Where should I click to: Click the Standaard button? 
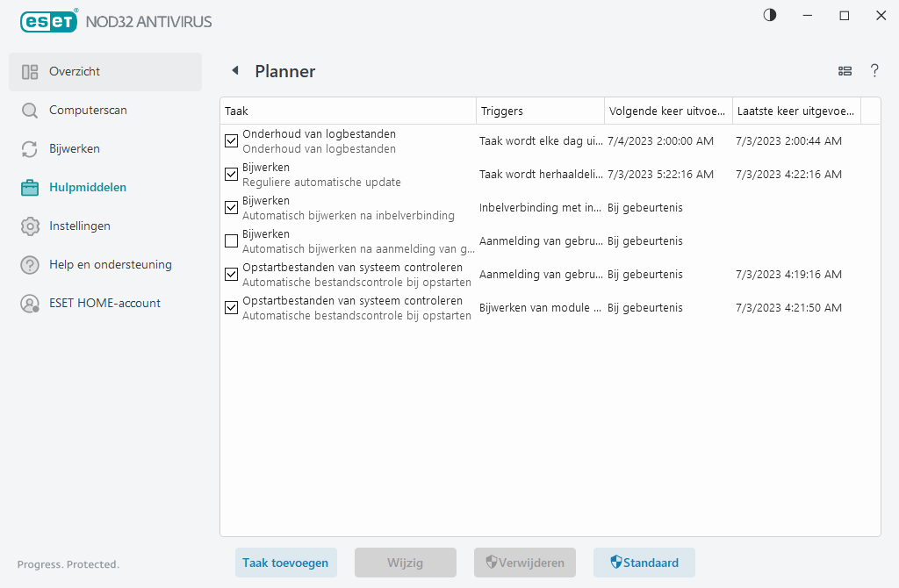coord(644,563)
